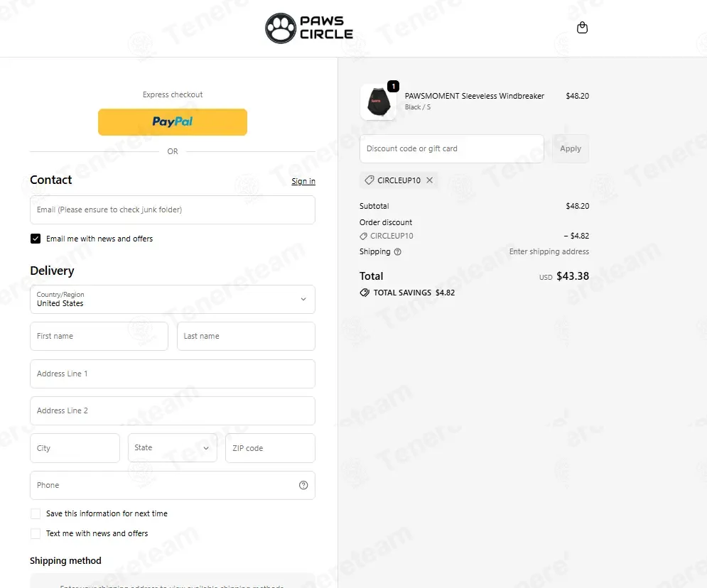707x588 pixels.
Task: Click the Sign in link
Action: tap(303, 181)
